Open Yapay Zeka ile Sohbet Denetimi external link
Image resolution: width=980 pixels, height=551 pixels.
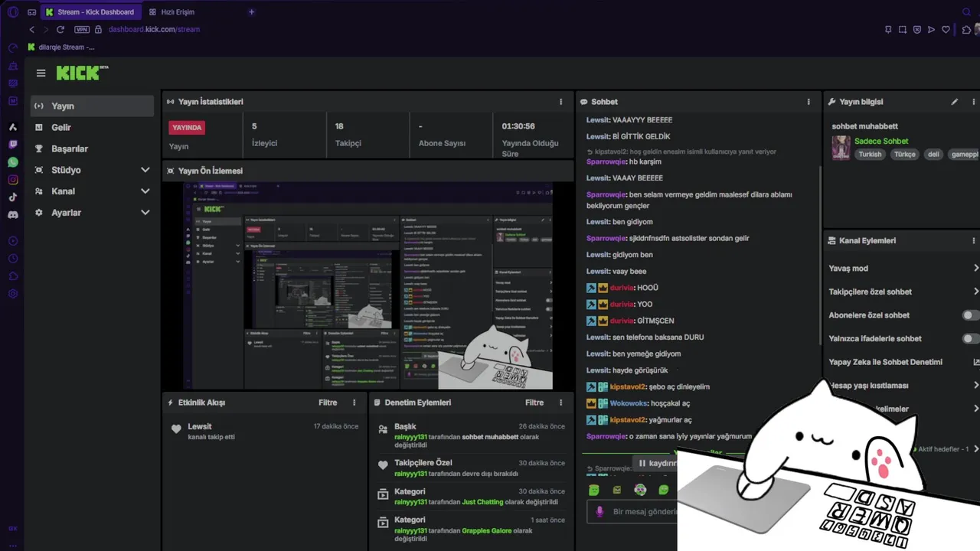point(976,362)
